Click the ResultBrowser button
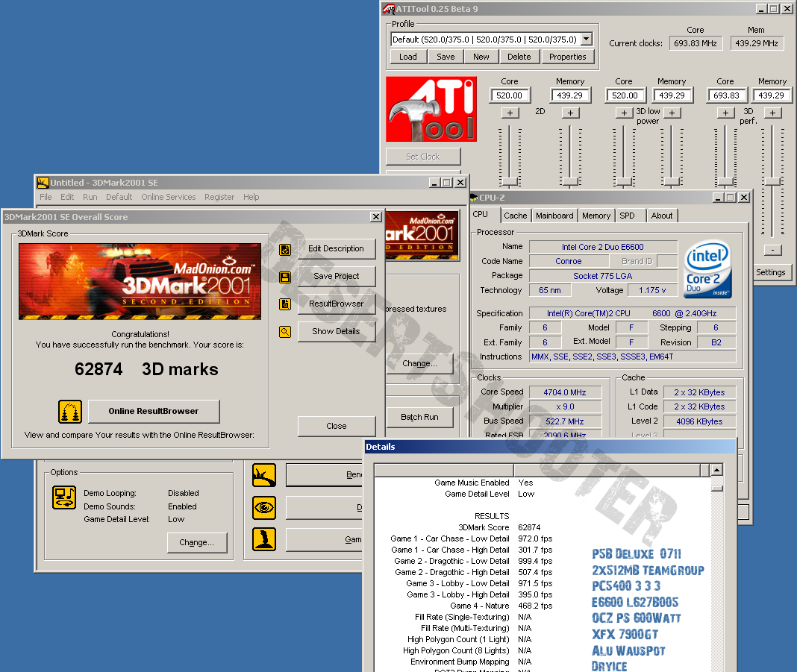Screen dimensions: 797x672 336,304
